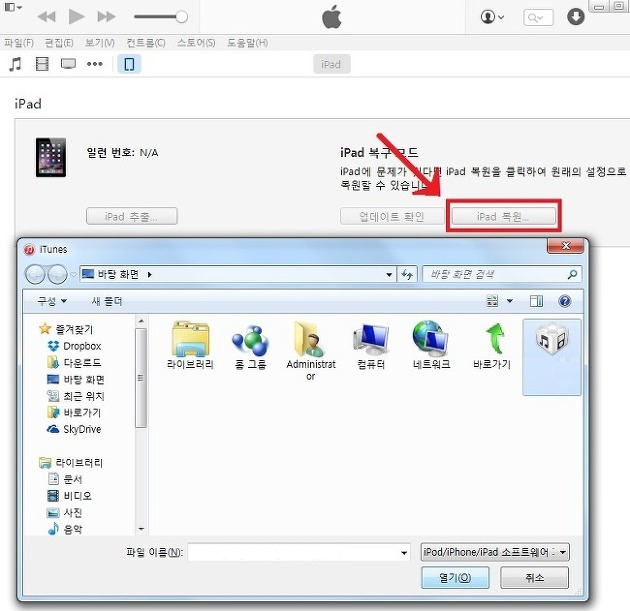Select the highlighted firmware file icon
630x611 pixels.
pos(552,357)
